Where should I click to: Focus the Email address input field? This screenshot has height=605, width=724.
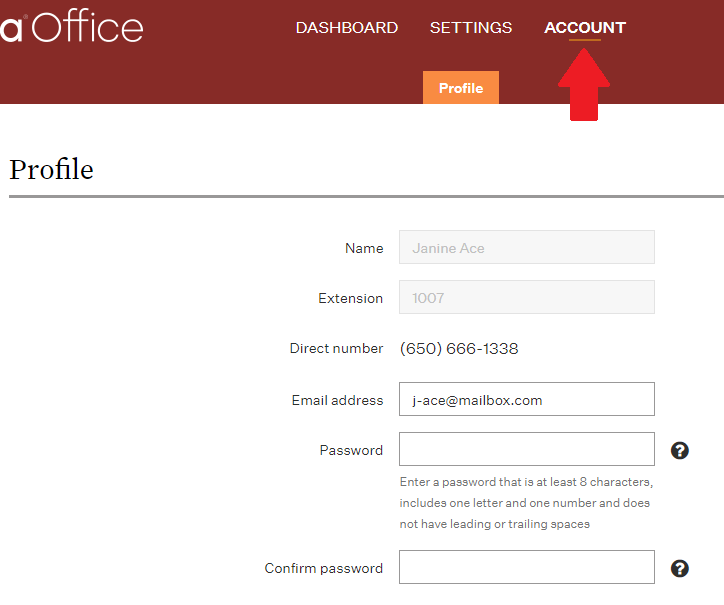pyautogui.click(x=527, y=399)
